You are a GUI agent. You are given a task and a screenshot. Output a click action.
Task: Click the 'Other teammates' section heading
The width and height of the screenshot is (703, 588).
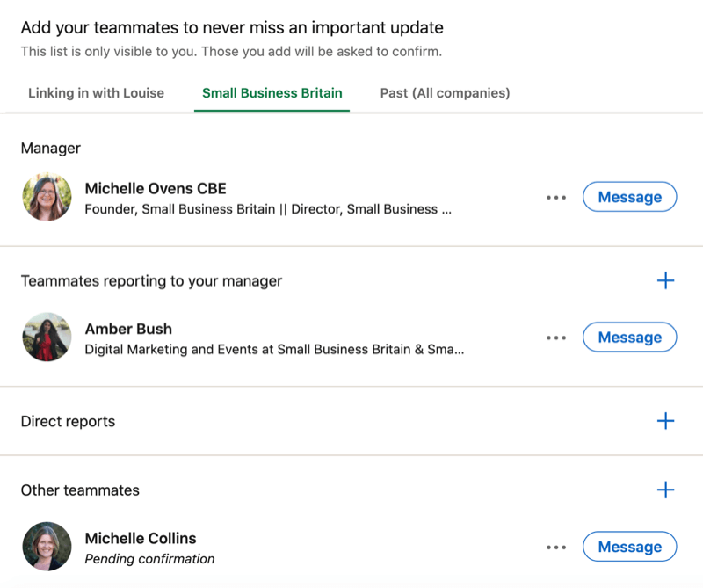point(80,490)
